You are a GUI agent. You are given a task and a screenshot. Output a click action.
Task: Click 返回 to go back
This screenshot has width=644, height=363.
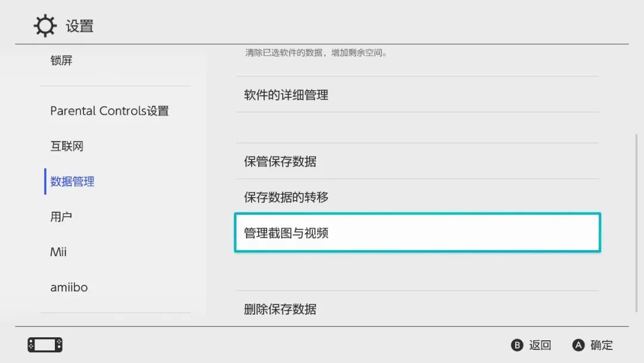click(531, 345)
